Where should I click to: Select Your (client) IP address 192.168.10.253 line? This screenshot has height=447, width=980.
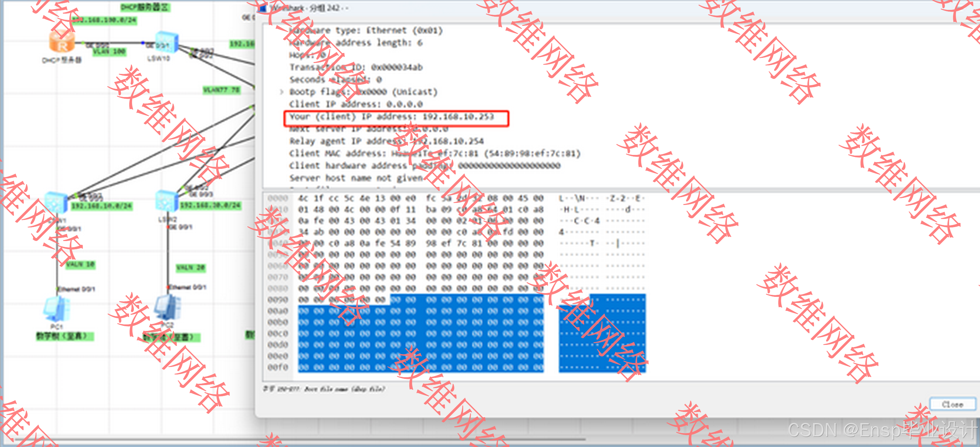391,116
